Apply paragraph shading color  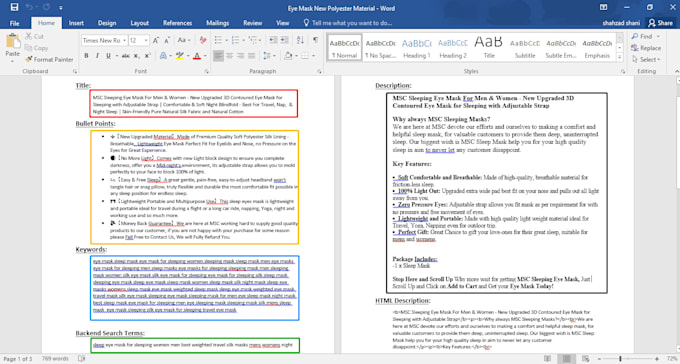tap(288, 56)
